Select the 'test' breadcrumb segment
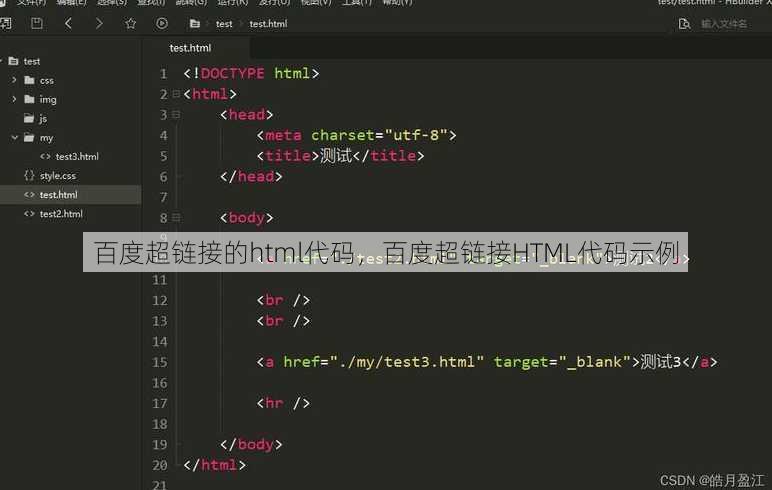The height and width of the screenshot is (490, 772). coord(224,24)
